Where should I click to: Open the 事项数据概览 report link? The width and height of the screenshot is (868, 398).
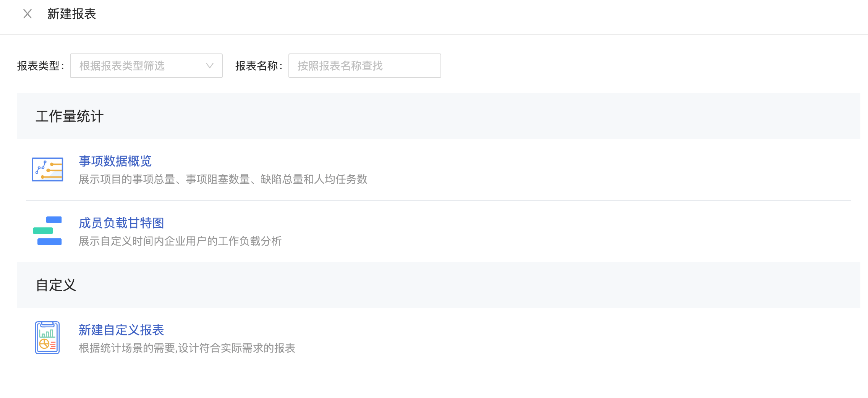click(115, 161)
